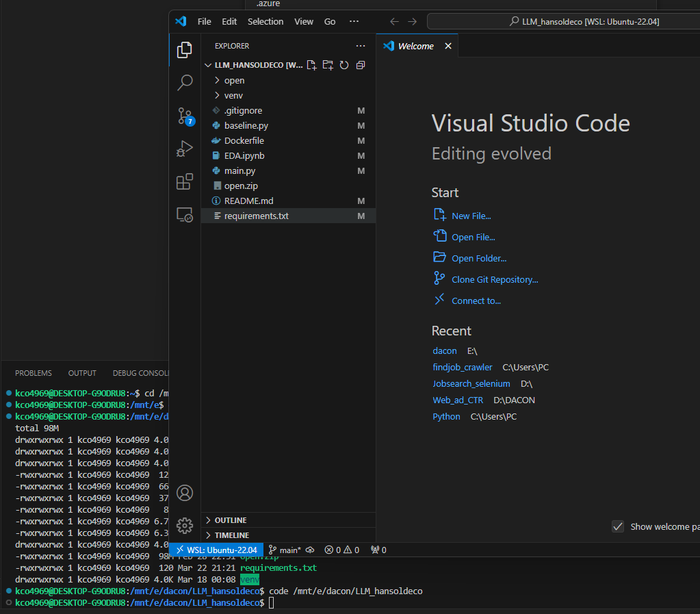Open the Go menu
Viewport: 700px width, 614px height.
coord(329,21)
